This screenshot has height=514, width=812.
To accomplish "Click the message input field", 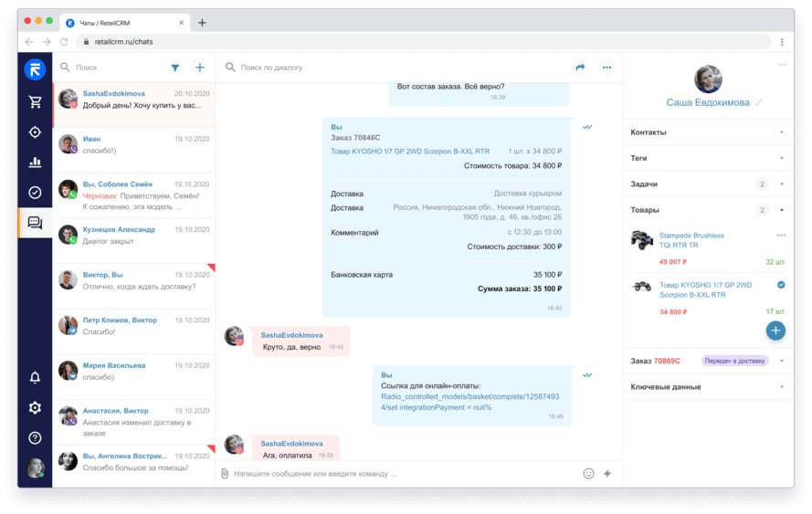I will coord(402,474).
